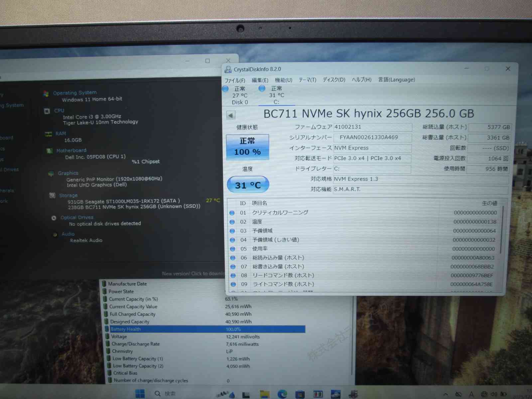Click the 項目名 column header
532x399 pixels.
[x=259, y=203]
